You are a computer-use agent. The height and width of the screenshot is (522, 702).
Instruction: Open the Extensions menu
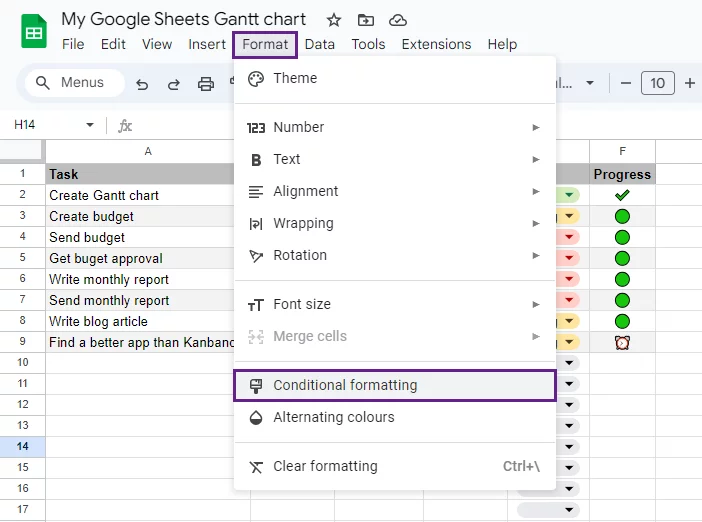coord(437,44)
